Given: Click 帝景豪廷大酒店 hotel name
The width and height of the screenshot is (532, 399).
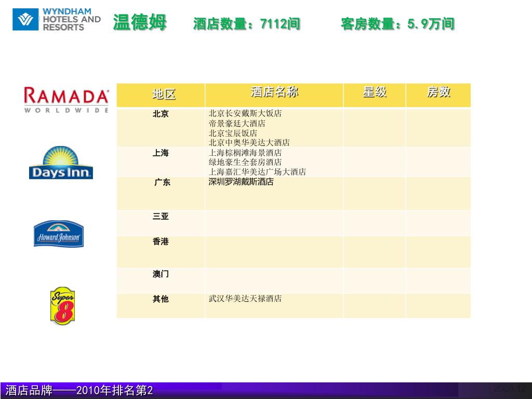Looking at the screenshot, I should (237, 124).
